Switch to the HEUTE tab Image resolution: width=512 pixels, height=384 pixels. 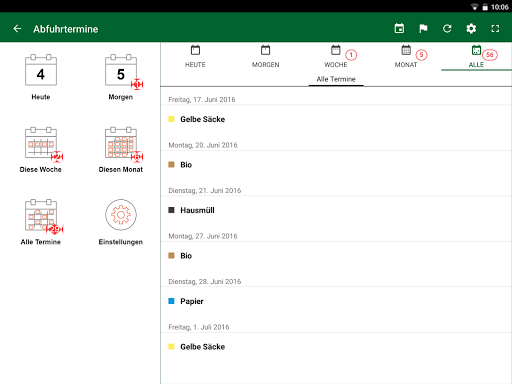click(x=195, y=57)
